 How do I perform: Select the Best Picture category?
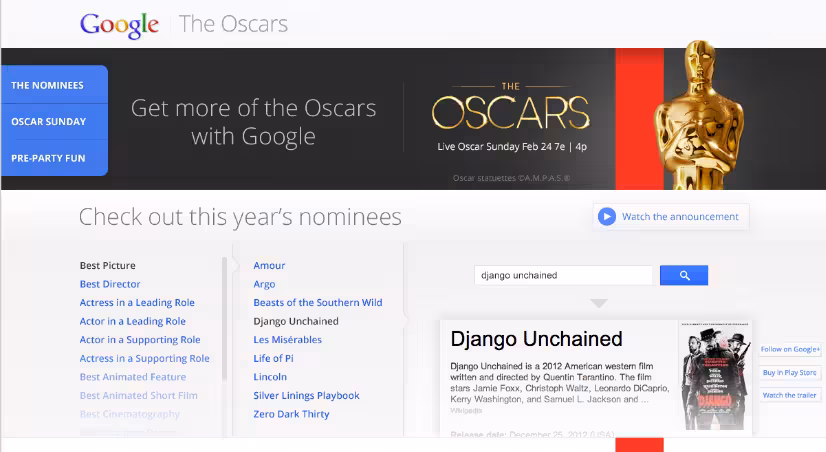(107, 266)
